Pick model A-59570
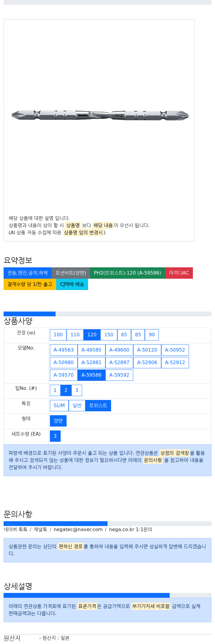This screenshot has height=644, width=215. tap(64, 375)
